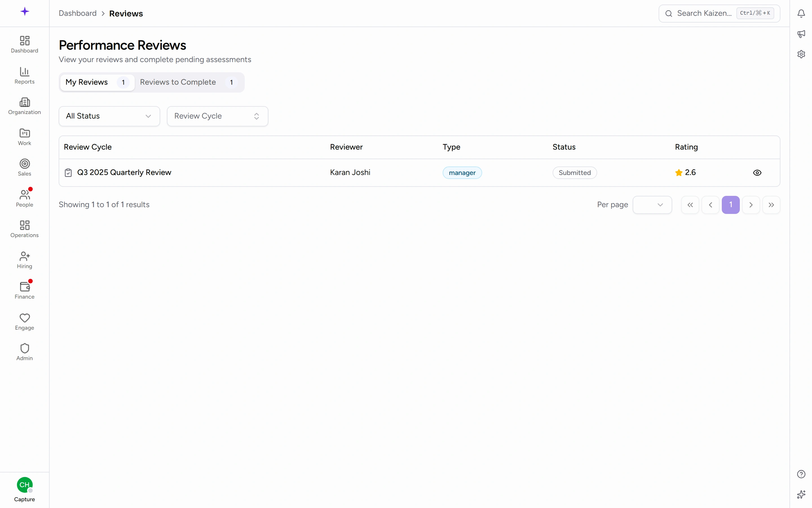
Task: Click the Ctrl/⌘+K shortcut badge
Action: tap(755, 14)
